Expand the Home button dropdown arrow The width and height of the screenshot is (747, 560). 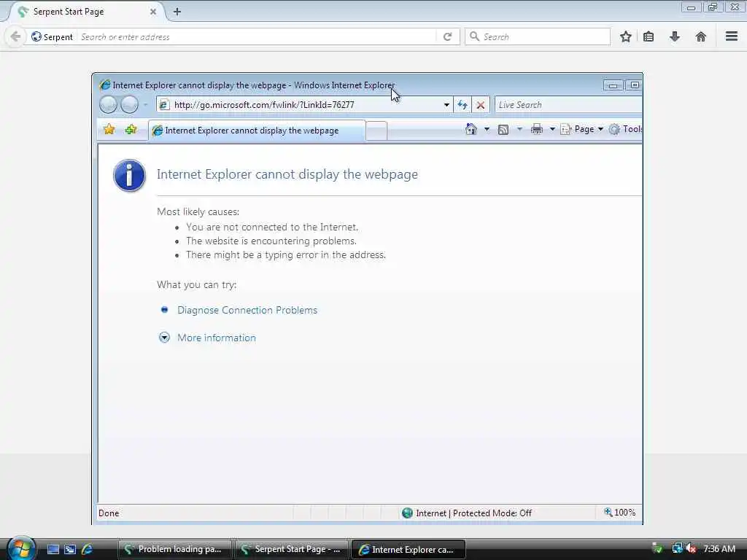487,129
